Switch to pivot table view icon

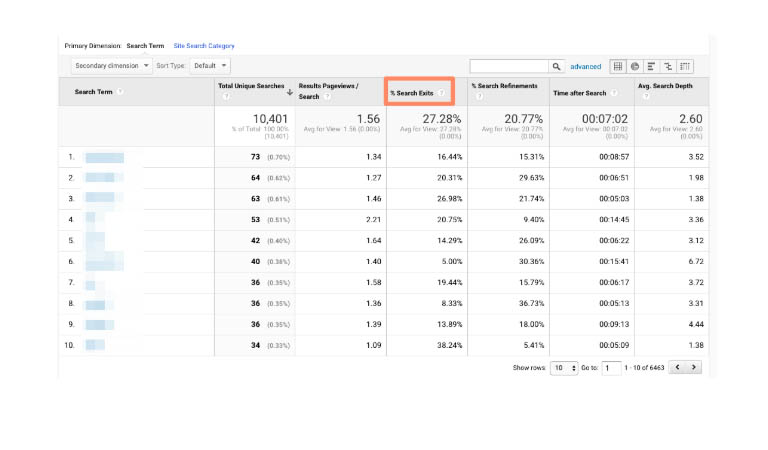pyautogui.click(x=685, y=66)
